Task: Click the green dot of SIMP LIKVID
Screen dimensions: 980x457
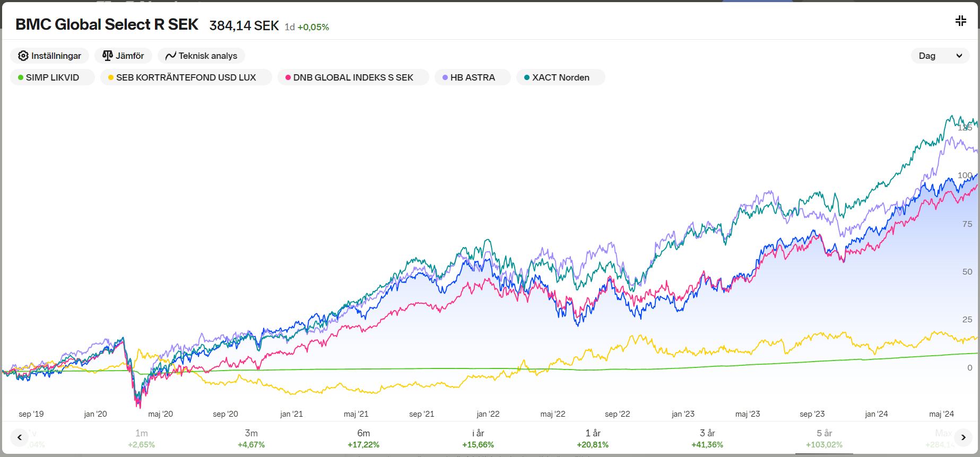Action: (x=21, y=77)
